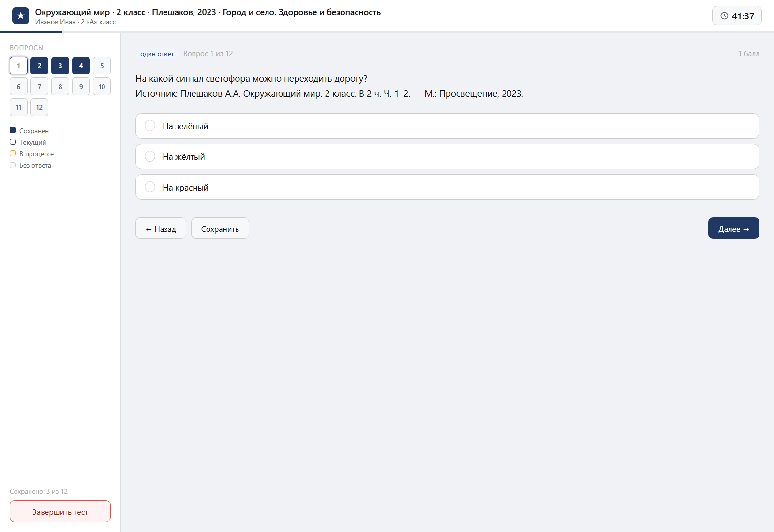
Task: Click the «← Назад» button
Action: [x=161, y=228]
